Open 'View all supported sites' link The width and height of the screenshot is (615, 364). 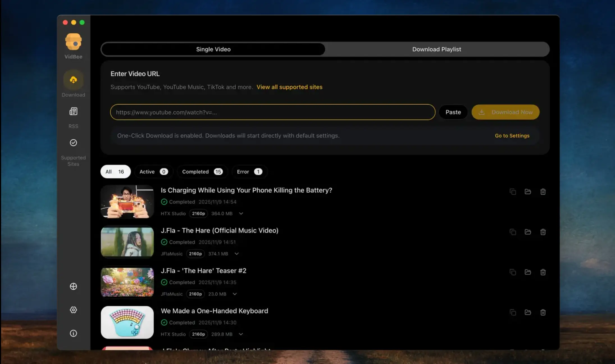tap(289, 87)
